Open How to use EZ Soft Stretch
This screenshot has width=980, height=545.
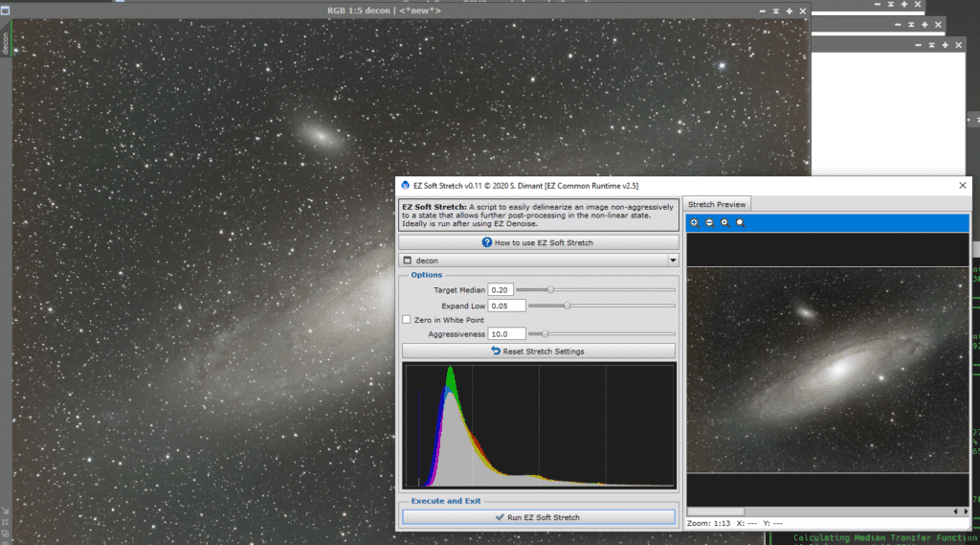pyautogui.click(x=539, y=242)
